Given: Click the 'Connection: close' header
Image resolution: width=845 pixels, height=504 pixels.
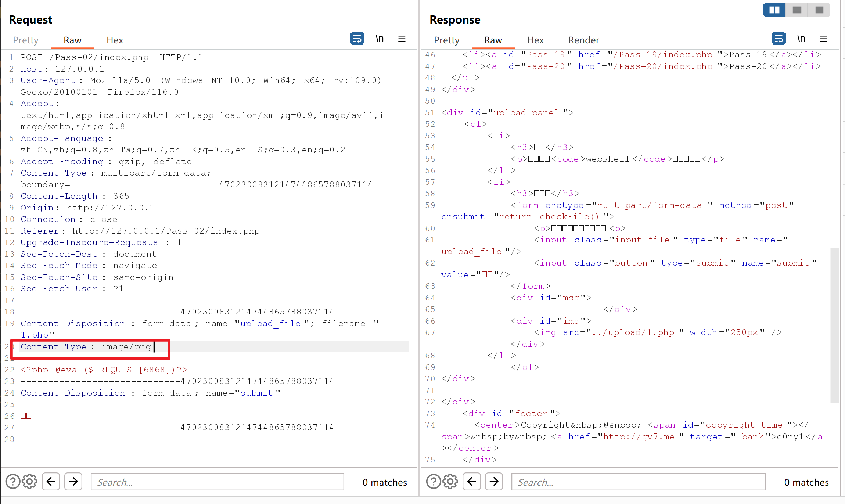Looking at the screenshot, I should pos(69,219).
